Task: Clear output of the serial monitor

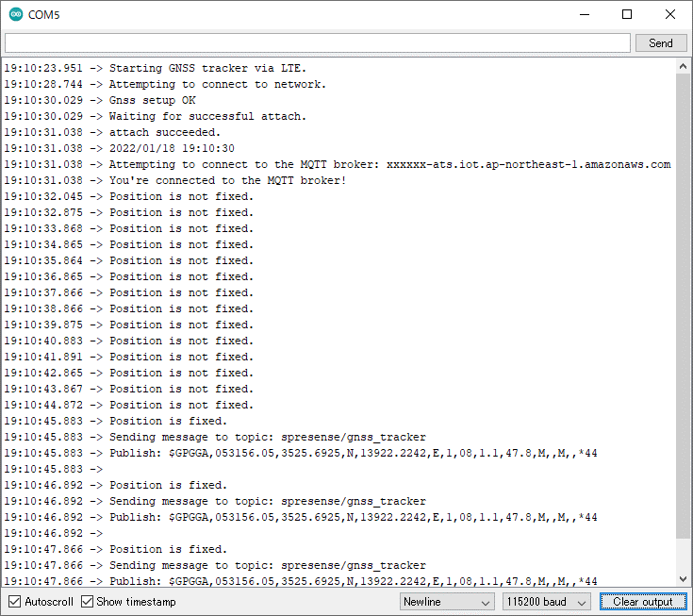Action: [x=642, y=602]
